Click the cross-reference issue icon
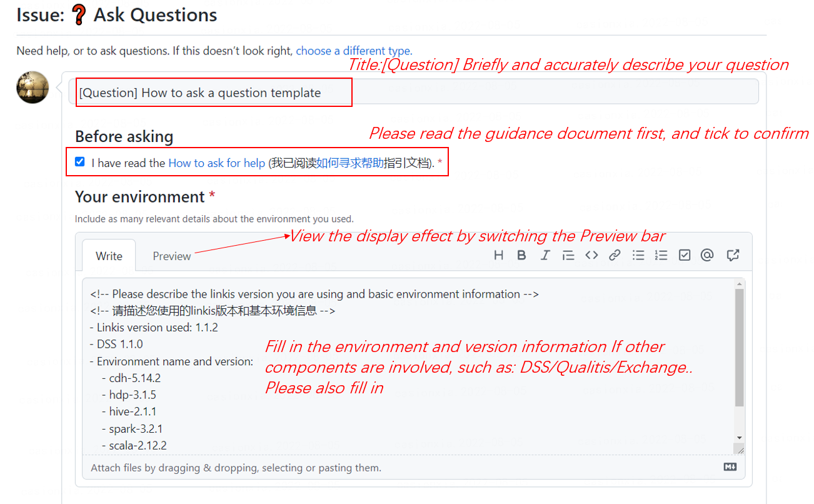 click(733, 255)
